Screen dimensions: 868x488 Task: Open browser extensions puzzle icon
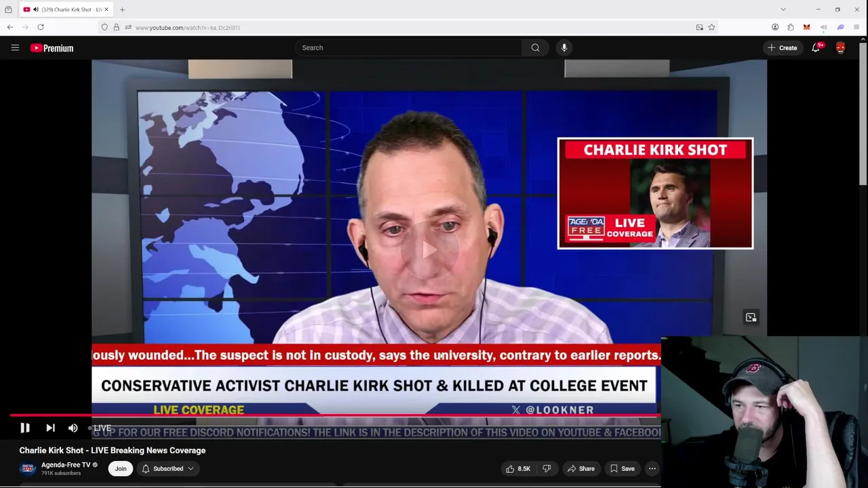click(791, 27)
